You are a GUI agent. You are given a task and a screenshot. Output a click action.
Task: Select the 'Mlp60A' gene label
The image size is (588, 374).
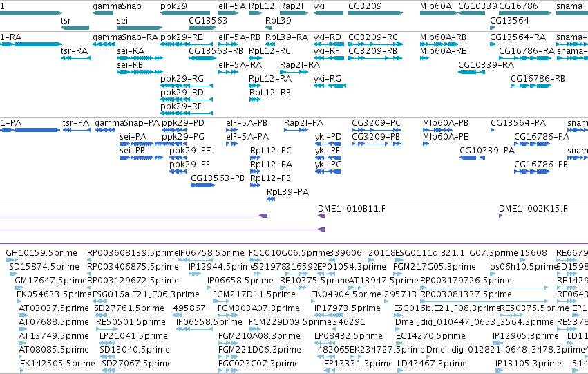(x=436, y=6)
